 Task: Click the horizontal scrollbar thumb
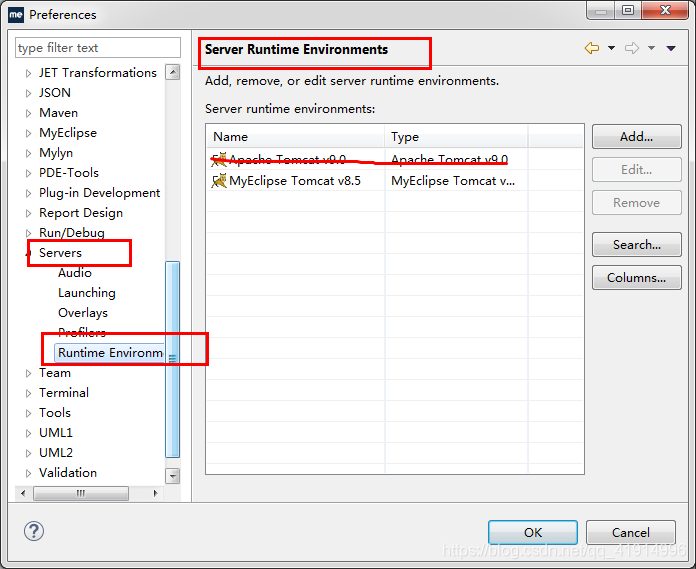81,493
